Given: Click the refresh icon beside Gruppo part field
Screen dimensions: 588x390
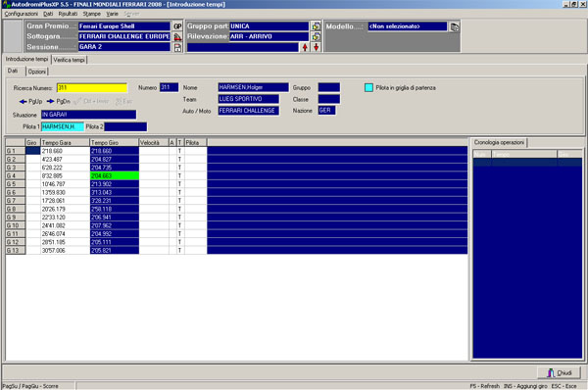Looking at the screenshot, I should click(317, 26).
